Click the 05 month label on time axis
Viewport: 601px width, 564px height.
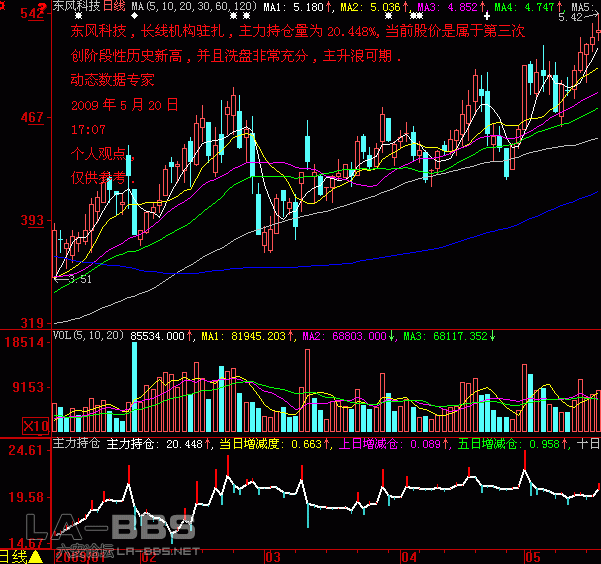click(x=533, y=555)
